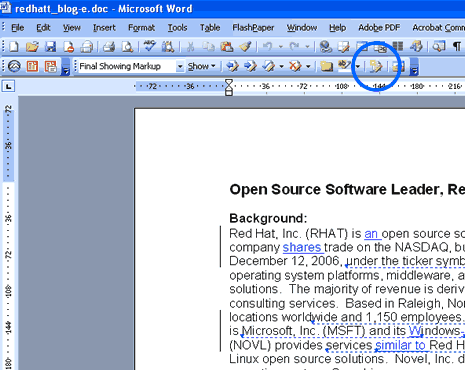The height and width of the screenshot is (370, 465).
Task: Open the Research pane icon
Action: 168,46
